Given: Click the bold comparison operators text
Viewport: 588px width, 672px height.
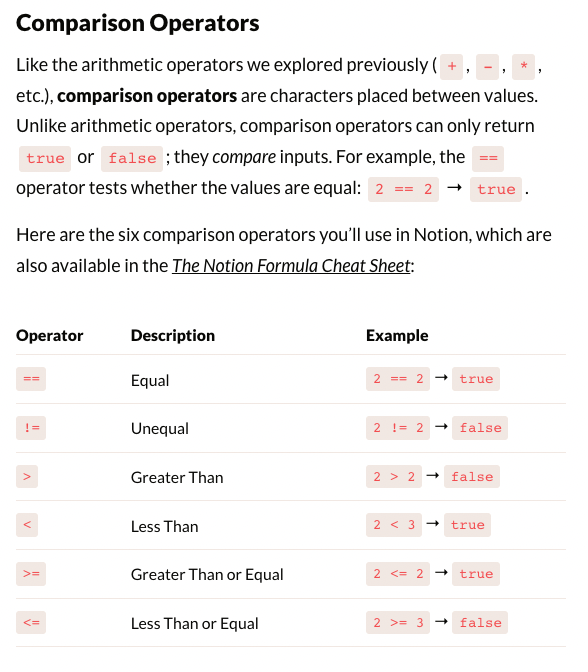Looking at the screenshot, I should coord(147,96).
